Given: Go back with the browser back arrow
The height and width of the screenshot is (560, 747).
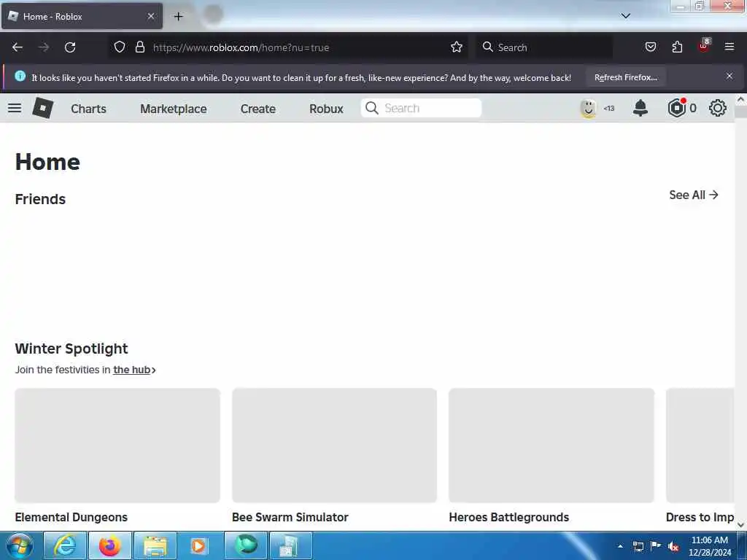Looking at the screenshot, I should [18, 47].
